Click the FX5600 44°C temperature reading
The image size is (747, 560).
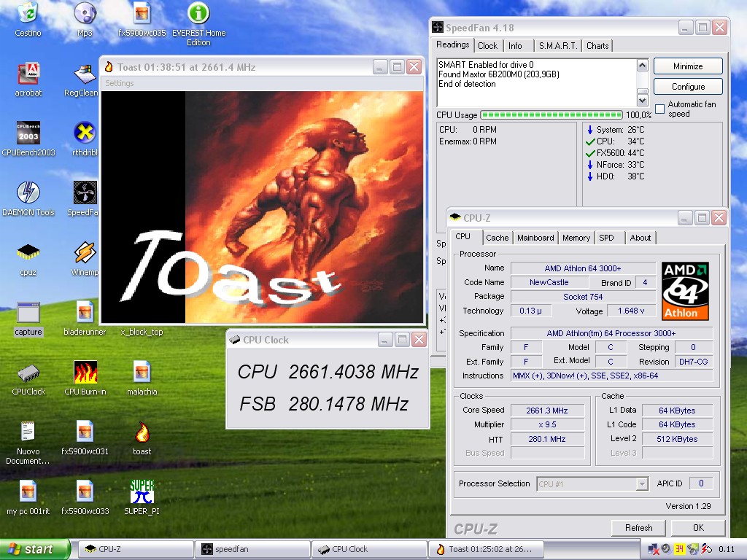(615, 153)
